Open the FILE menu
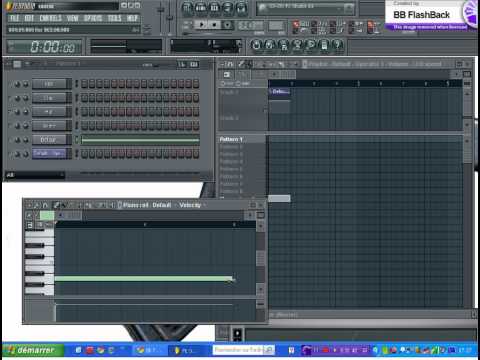This screenshot has width=480, height=360. click(x=14, y=18)
